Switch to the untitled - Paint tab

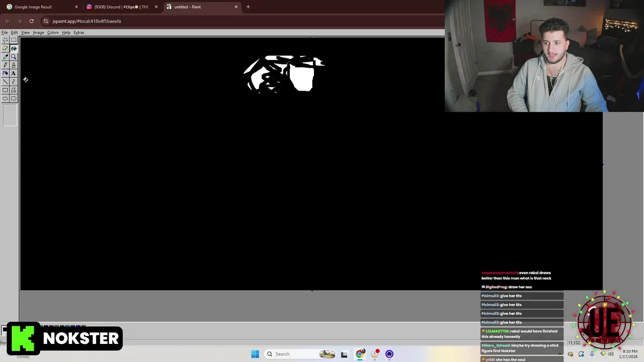click(201, 7)
